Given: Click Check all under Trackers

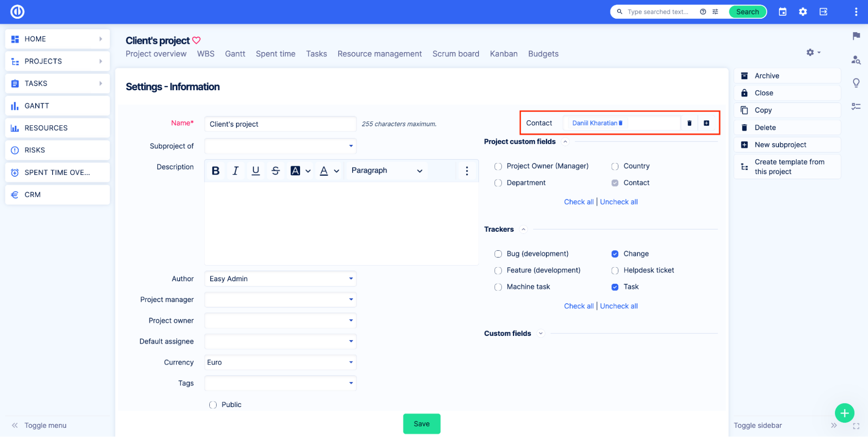Looking at the screenshot, I should tap(579, 306).
